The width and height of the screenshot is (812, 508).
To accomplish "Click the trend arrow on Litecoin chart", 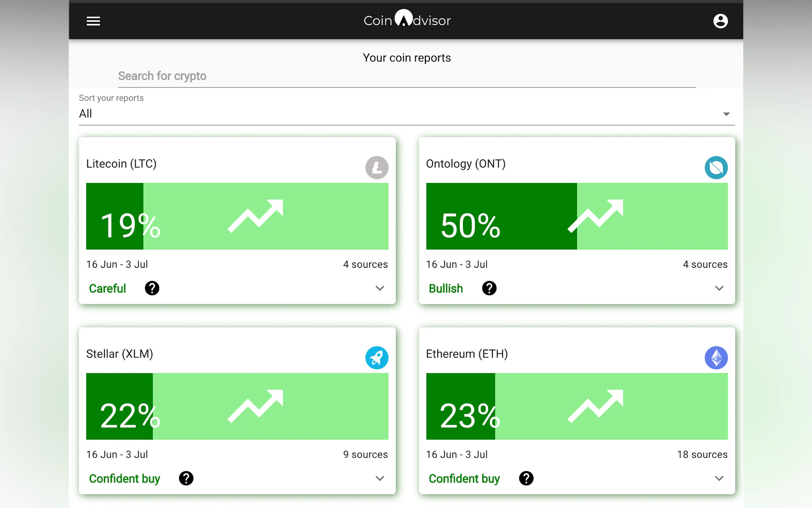I will click(255, 216).
